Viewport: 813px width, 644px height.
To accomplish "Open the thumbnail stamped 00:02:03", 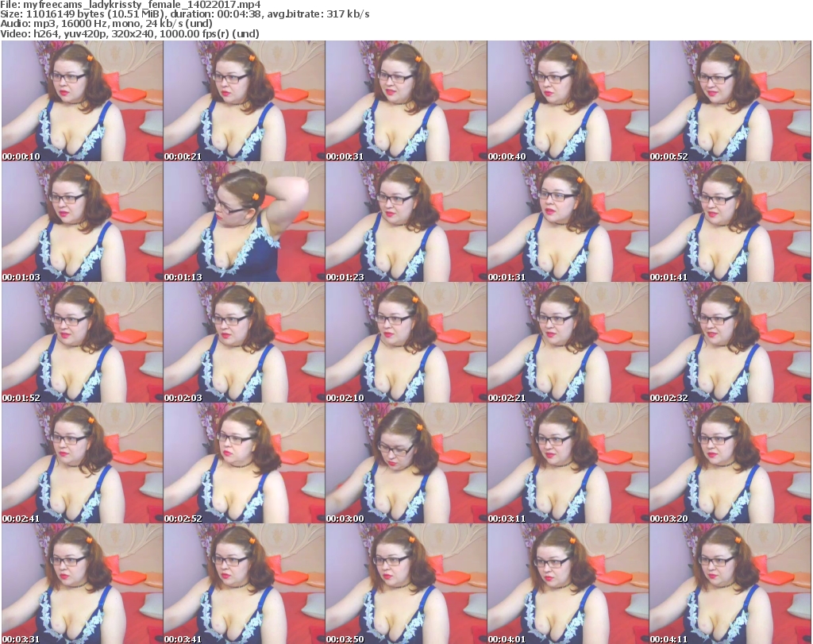I will point(245,343).
